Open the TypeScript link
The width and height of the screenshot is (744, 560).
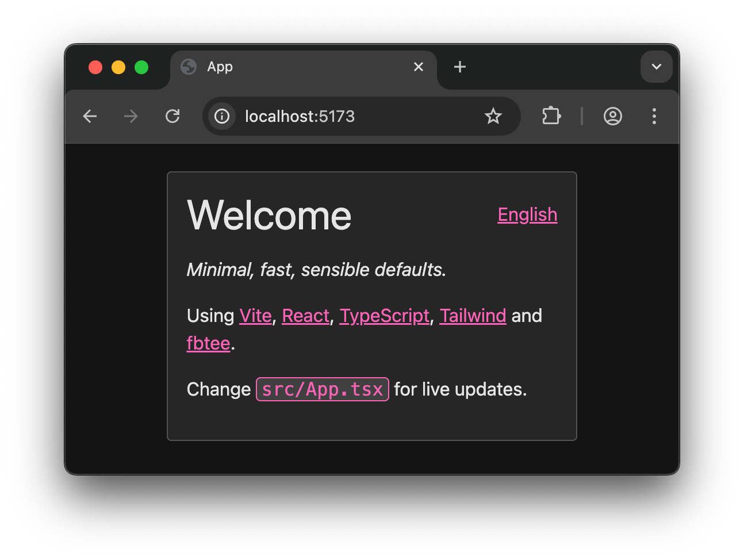[385, 316]
